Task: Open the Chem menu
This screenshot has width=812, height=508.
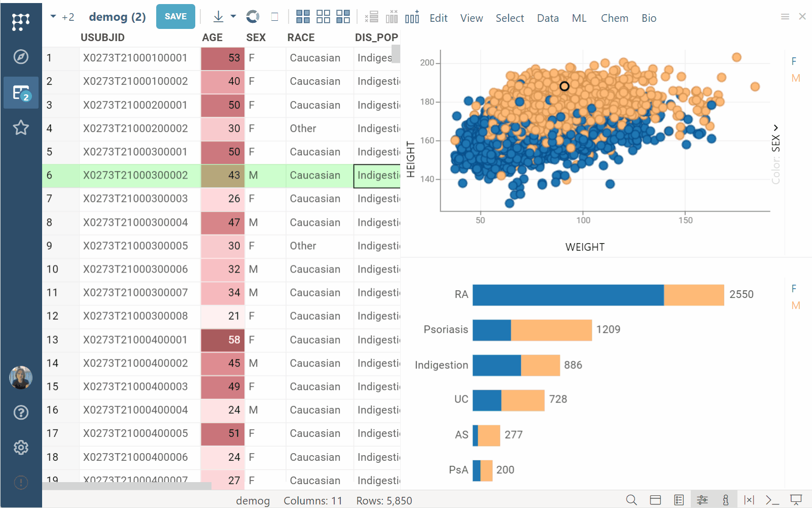Action: coord(614,18)
